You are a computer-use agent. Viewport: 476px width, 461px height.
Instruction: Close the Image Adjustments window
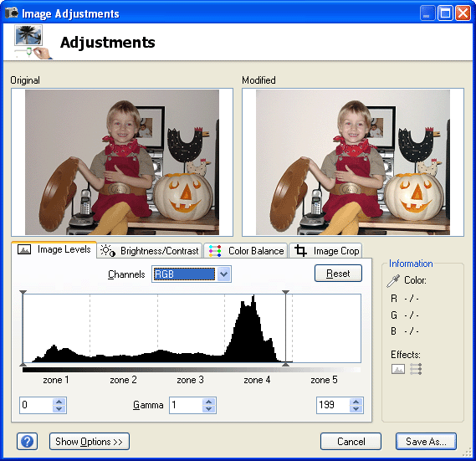463,13
